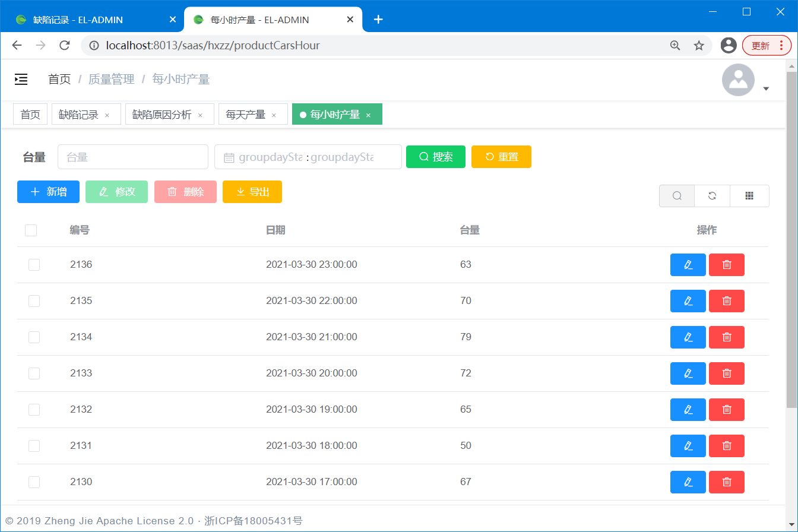Image resolution: width=798 pixels, height=532 pixels.
Task: Open the Chrome three-dot menu
Action: pyautogui.click(x=781, y=46)
